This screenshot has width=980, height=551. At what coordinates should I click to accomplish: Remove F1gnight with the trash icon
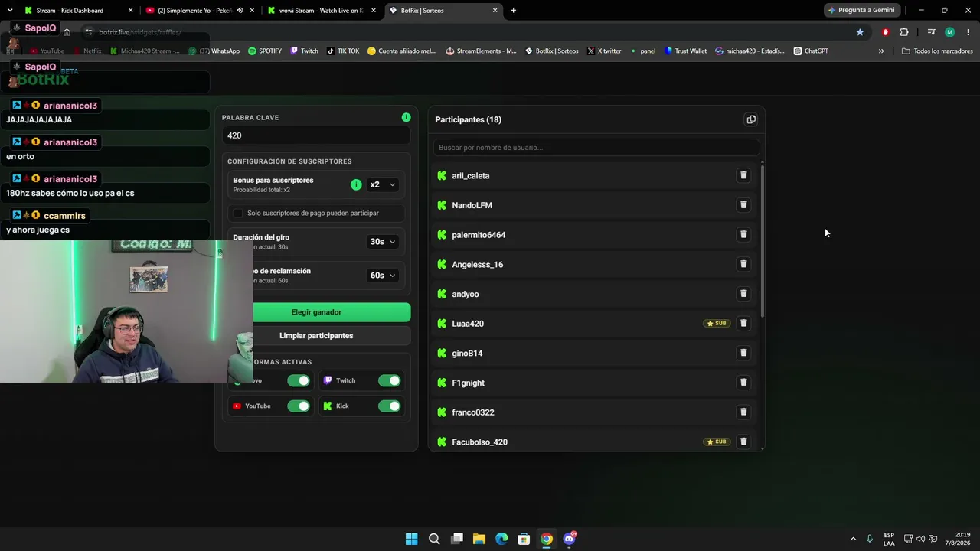click(743, 383)
